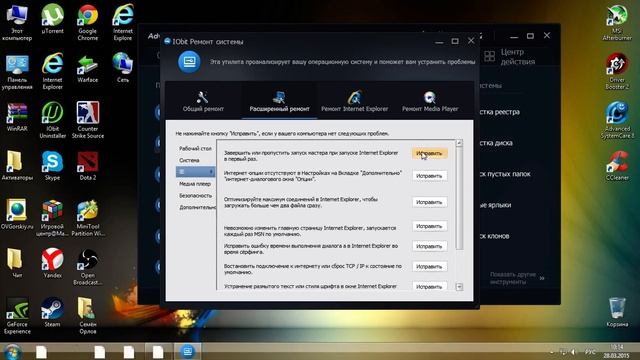Open Активаторы folder on desktop
Image resolution: width=640 pixels, height=360 pixels.
(x=17, y=166)
